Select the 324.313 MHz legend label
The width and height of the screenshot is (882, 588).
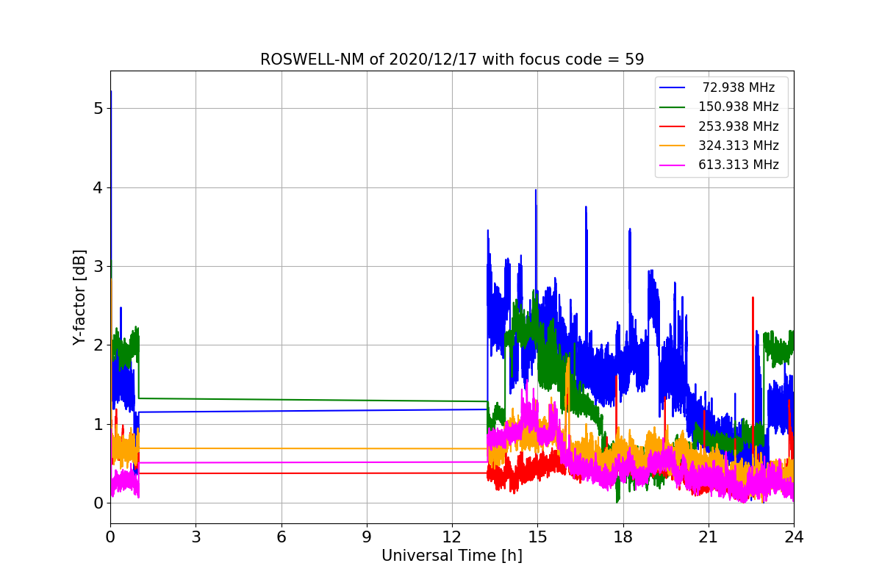(x=739, y=146)
